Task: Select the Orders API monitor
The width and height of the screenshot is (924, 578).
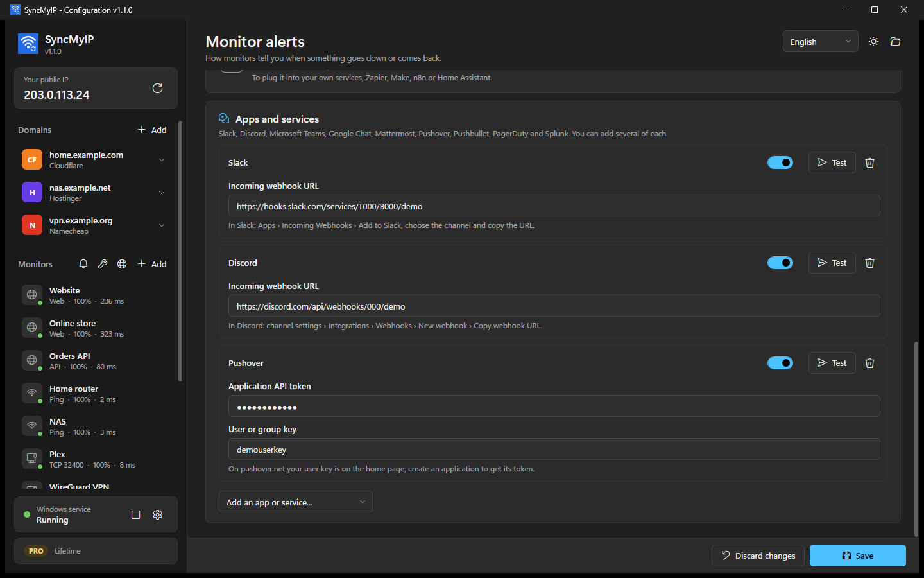Action: pyautogui.click(x=94, y=360)
